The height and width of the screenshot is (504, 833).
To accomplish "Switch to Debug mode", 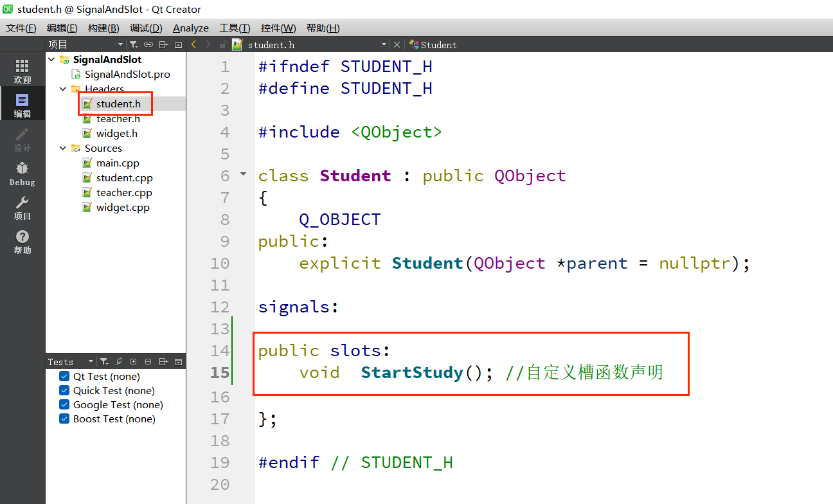I will pyautogui.click(x=22, y=174).
